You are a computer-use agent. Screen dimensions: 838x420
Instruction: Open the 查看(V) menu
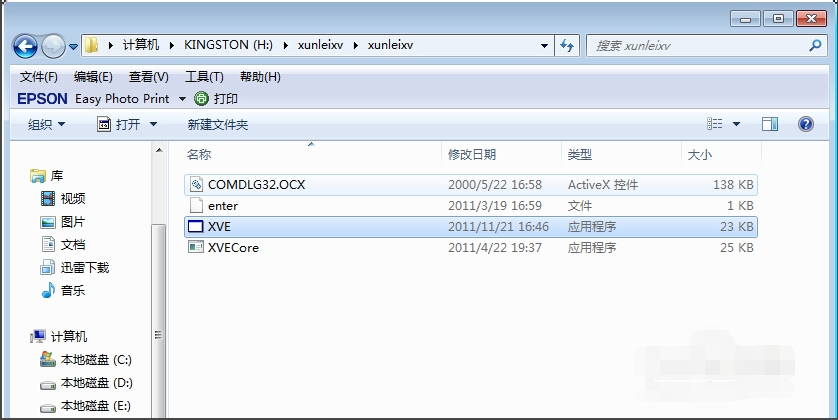(149, 77)
